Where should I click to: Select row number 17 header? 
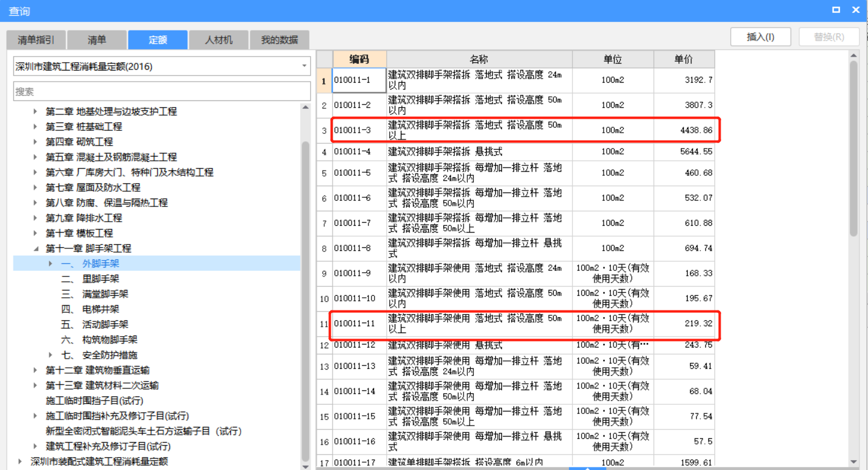pyautogui.click(x=324, y=462)
